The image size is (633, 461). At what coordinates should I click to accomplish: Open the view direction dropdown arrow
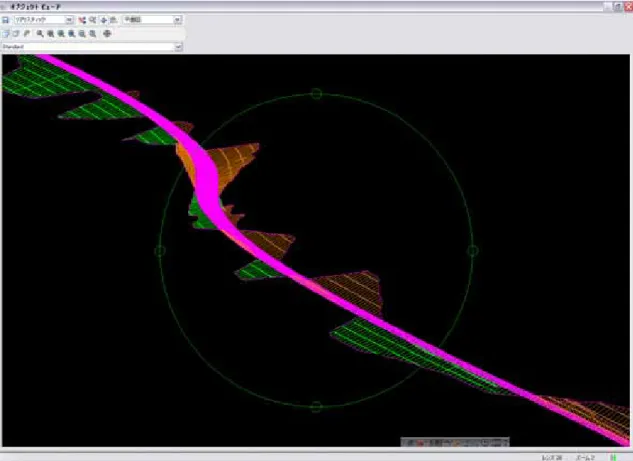[177, 20]
